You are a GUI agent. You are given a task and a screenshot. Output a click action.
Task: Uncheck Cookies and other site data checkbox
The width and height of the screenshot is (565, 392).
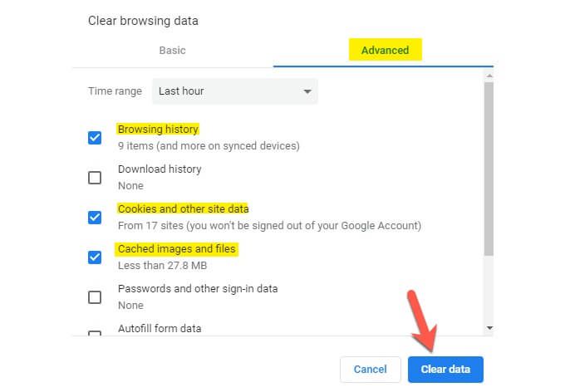coord(95,218)
